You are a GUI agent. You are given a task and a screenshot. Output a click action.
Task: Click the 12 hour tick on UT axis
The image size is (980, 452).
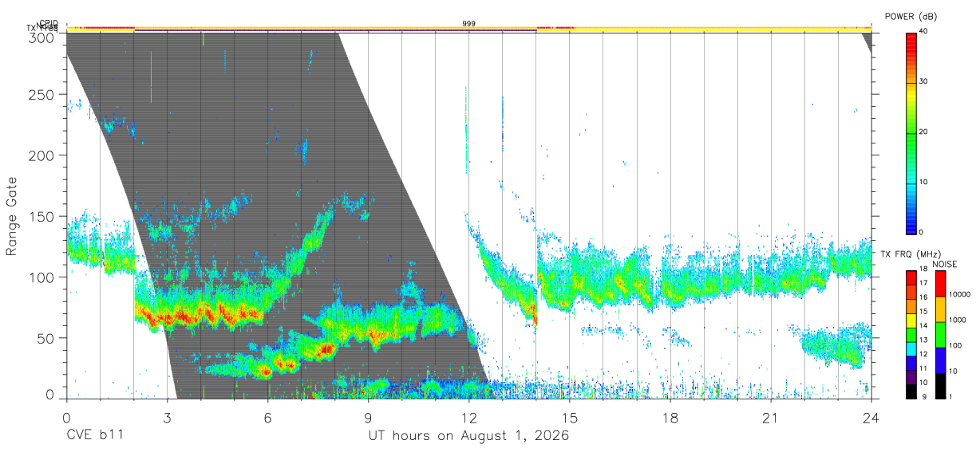pyautogui.click(x=468, y=418)
